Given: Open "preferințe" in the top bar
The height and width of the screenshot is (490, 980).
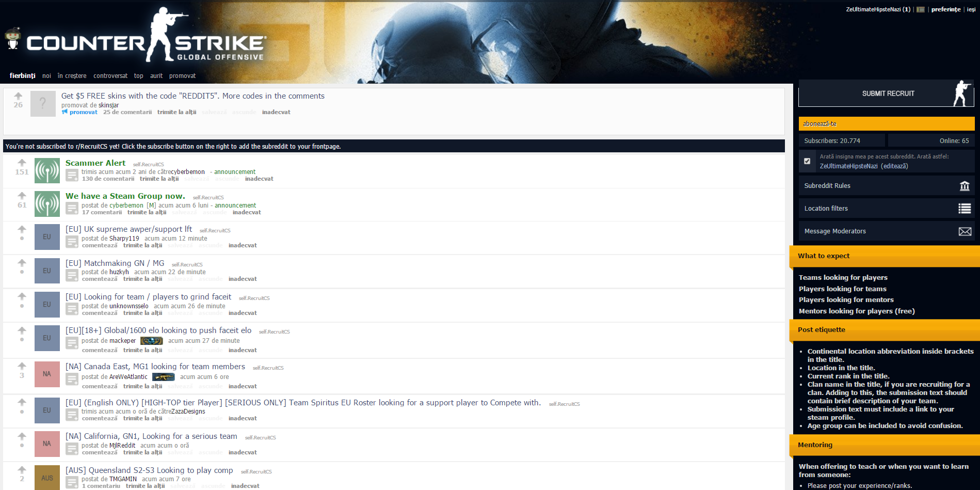Looking at the screenshot, I should point(946,9).
